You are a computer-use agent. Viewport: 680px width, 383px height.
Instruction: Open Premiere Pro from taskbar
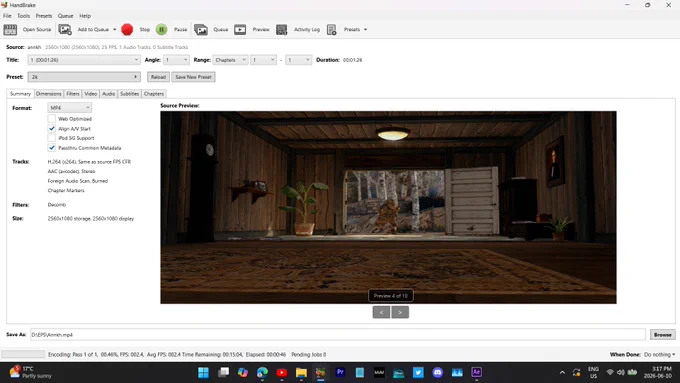click(340, 372)
